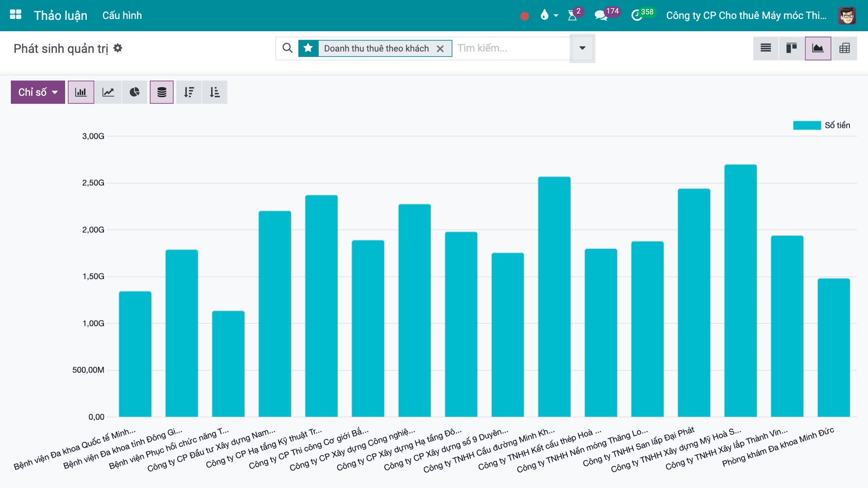The width and height of the screenshot is (868, 488).
Task: Toggle stacked chart option
Action: [x=162, y=92]
